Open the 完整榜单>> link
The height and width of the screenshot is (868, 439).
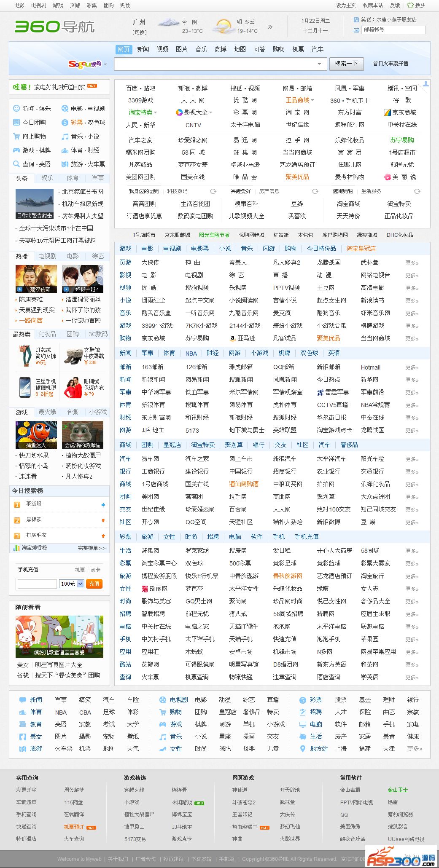[x=92, y=548]
